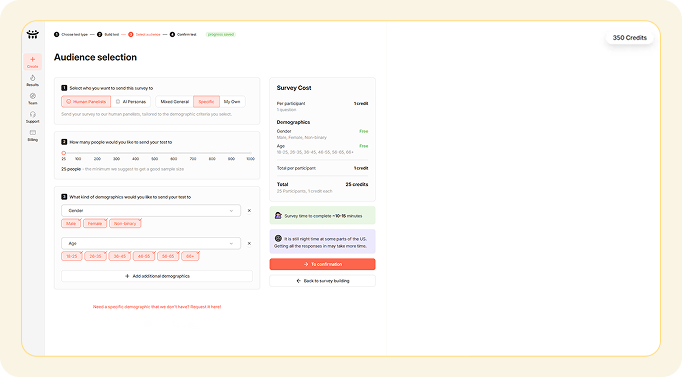Click the Survey Cost heading

coord(294,88)
